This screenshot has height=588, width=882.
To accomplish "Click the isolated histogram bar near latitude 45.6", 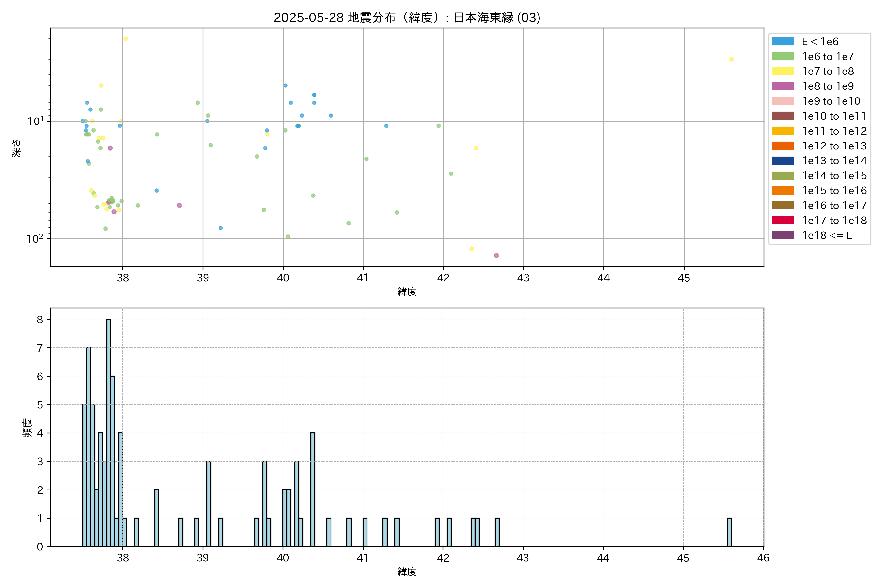I will click(x=729, y=532).
